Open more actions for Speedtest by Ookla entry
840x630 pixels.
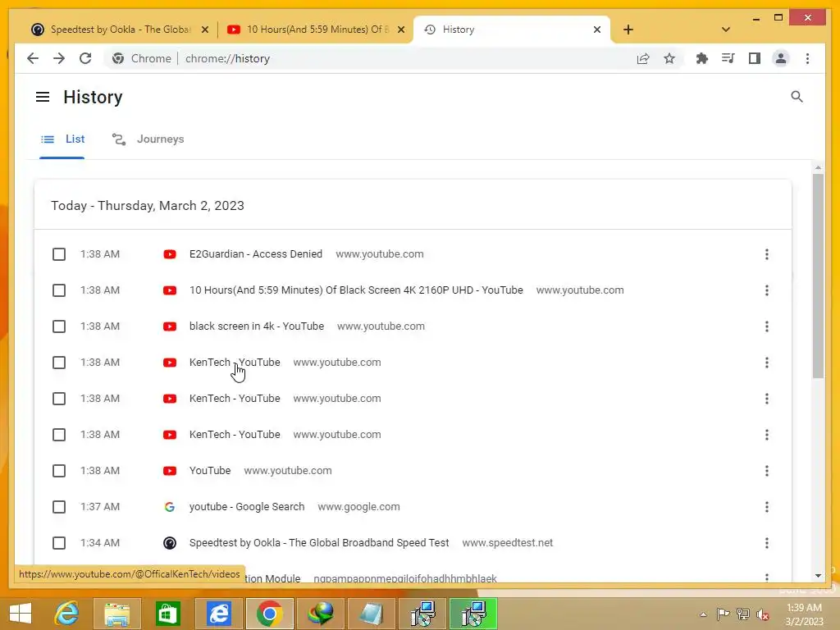[767, 543]
